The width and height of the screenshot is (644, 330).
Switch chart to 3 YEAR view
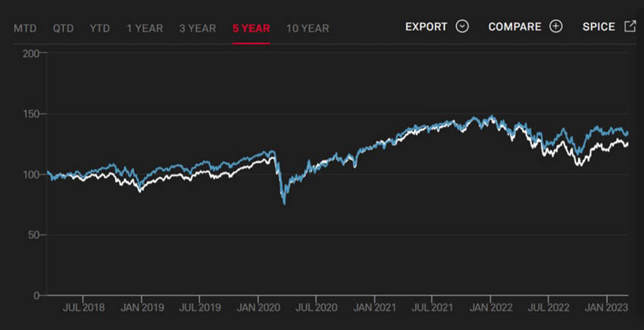198,29
